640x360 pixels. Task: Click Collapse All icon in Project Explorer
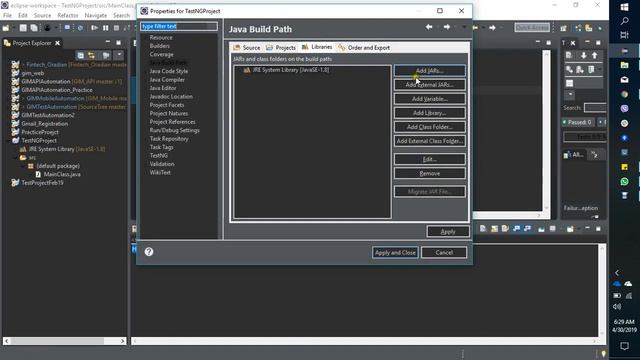coord(80,56)
